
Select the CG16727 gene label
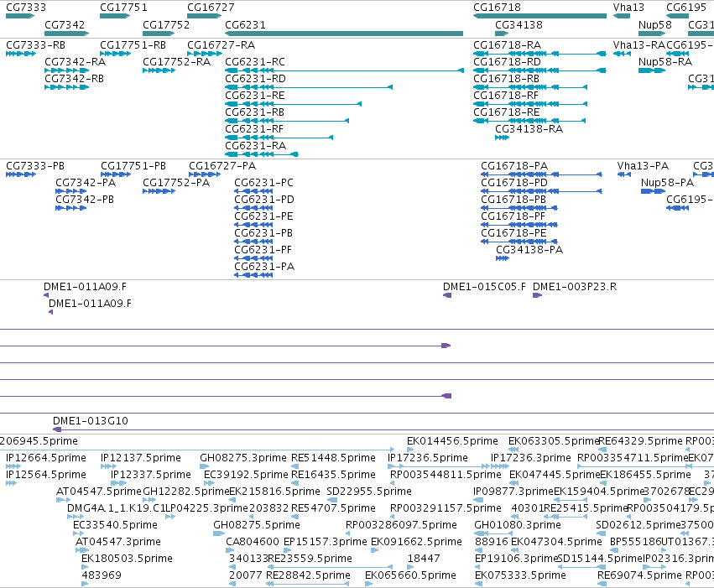211,8
